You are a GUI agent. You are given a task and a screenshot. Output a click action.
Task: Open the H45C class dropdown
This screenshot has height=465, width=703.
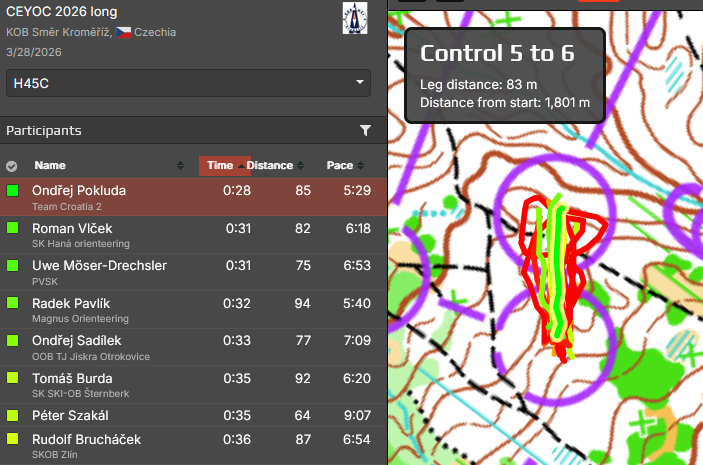point(188,83)
